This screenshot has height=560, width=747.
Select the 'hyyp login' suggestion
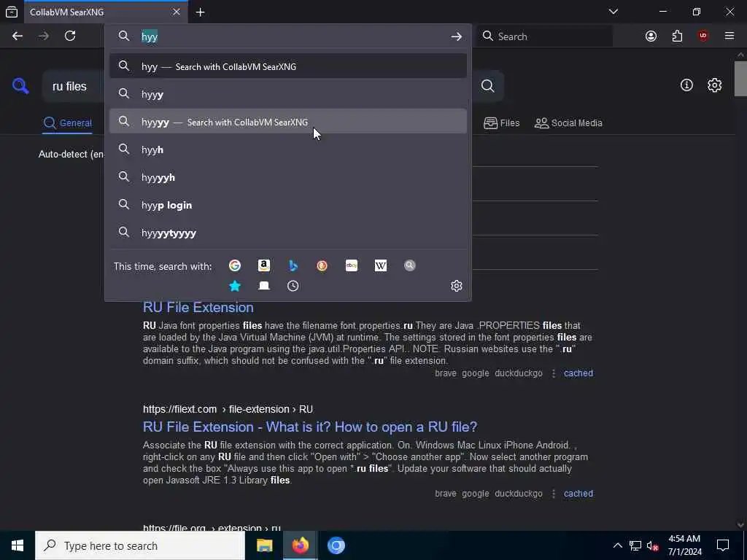pos(287,205)
